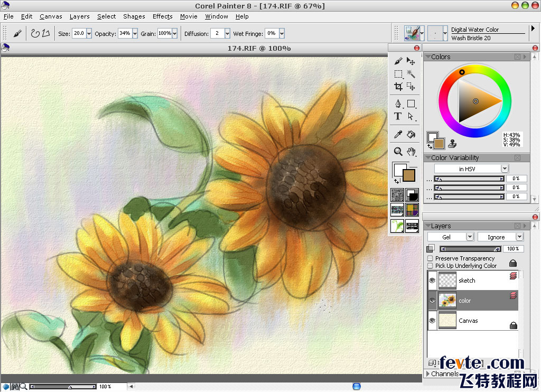Open the File menu
This screenshot has width=541, height=392.
(x=8, y=16)
